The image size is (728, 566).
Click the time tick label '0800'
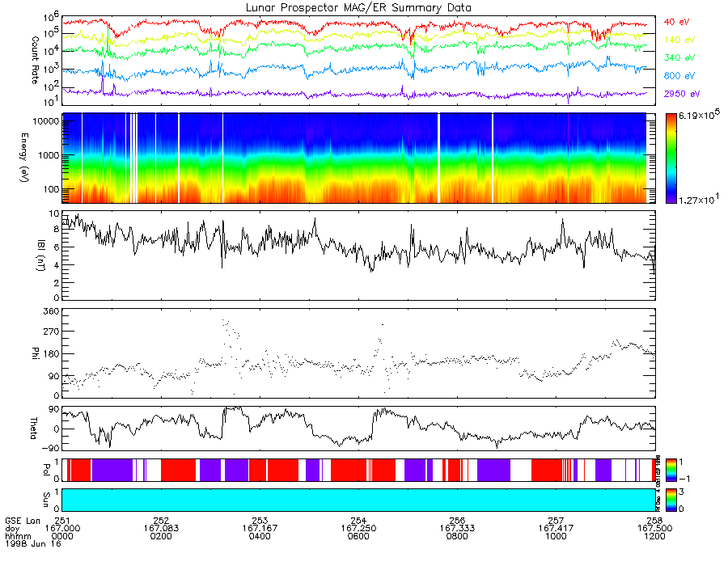pyautogui.click(x=457, y=536)
